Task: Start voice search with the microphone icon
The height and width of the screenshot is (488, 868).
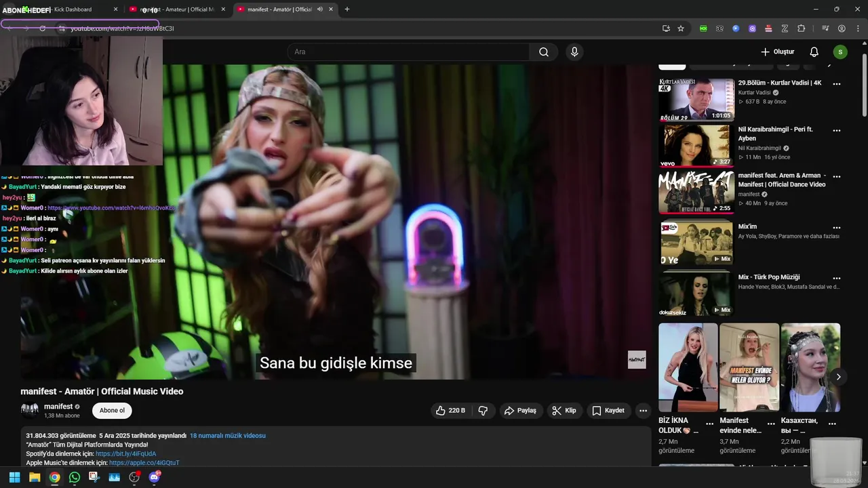Action: tap(574, 52)
